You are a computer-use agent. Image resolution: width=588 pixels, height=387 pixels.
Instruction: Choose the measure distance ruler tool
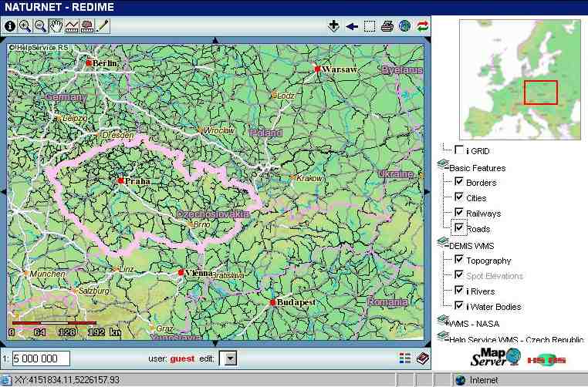pyautogui.click(x=72, y=26)
